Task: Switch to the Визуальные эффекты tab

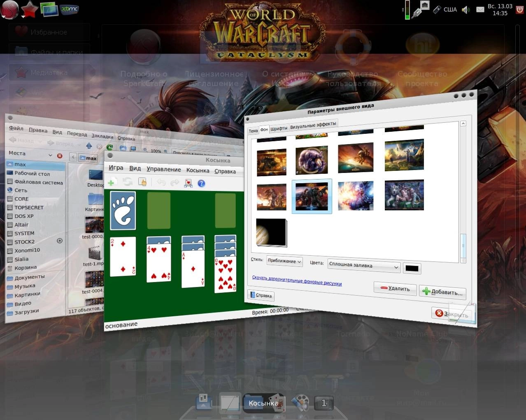Action: point(313,125)
